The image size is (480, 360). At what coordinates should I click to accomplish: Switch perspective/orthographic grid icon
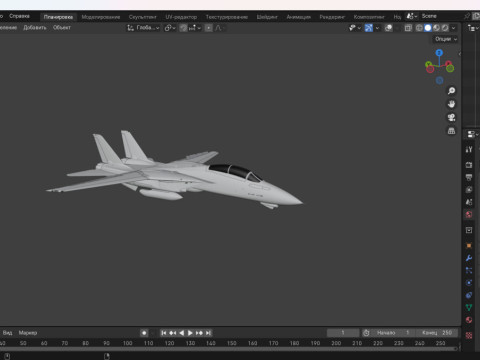point(451,131)
